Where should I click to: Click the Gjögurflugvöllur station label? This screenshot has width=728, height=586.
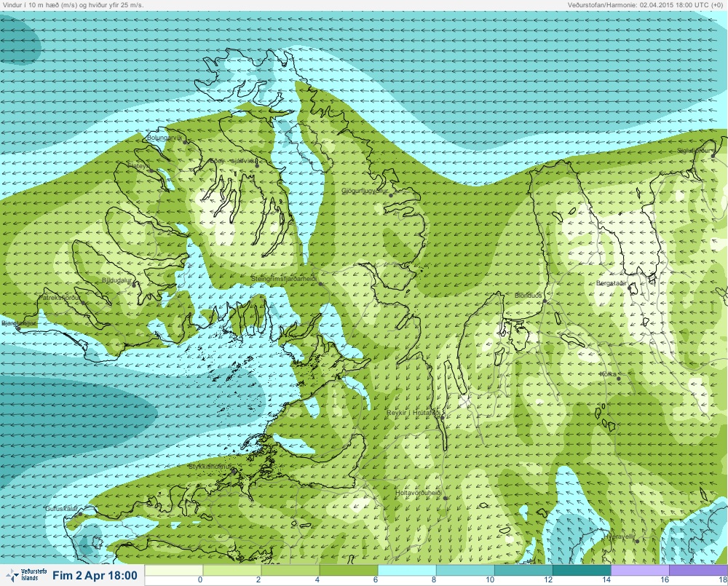pos(365,191)
